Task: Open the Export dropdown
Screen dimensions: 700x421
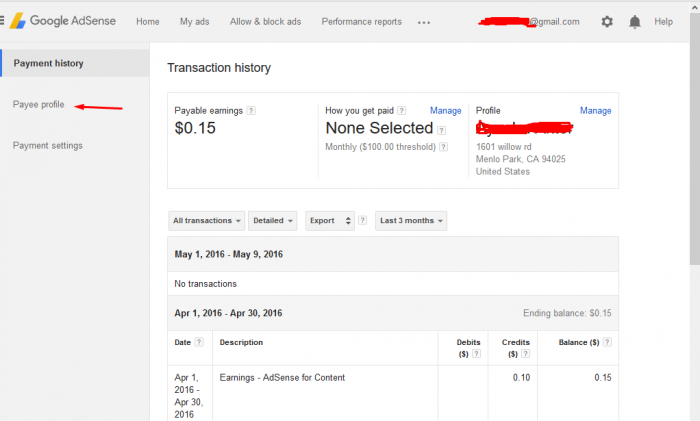Action: (330, 220)
